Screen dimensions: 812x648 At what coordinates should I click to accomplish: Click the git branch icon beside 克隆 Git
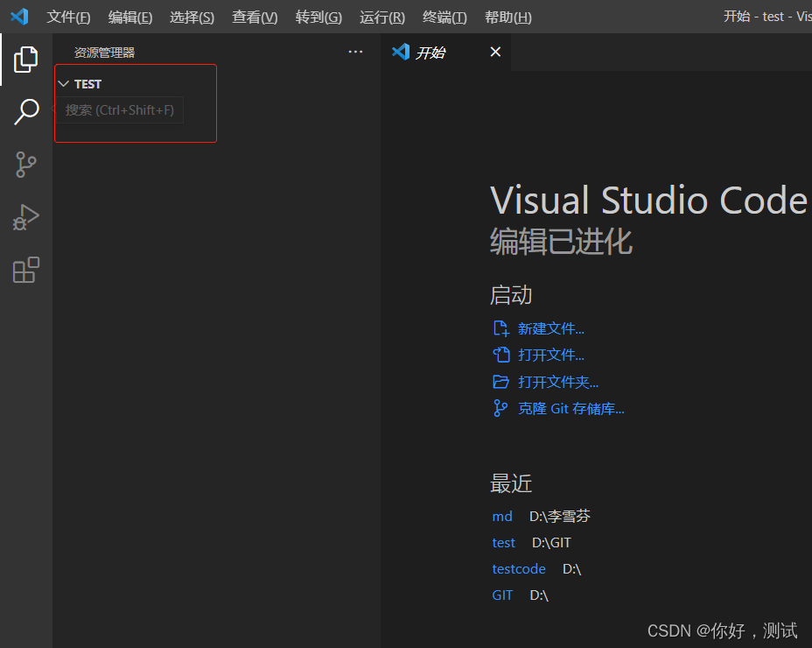coord(500,408)
